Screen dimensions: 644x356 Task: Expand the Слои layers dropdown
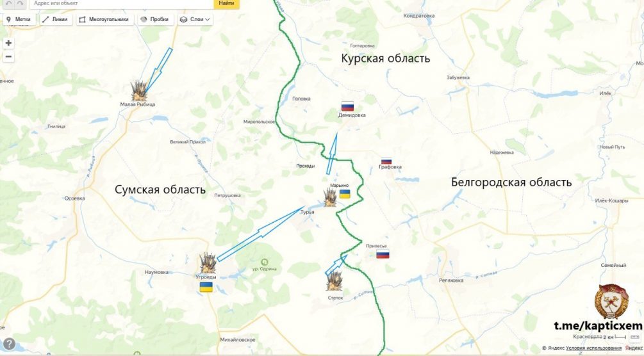(x=195, y=19)
